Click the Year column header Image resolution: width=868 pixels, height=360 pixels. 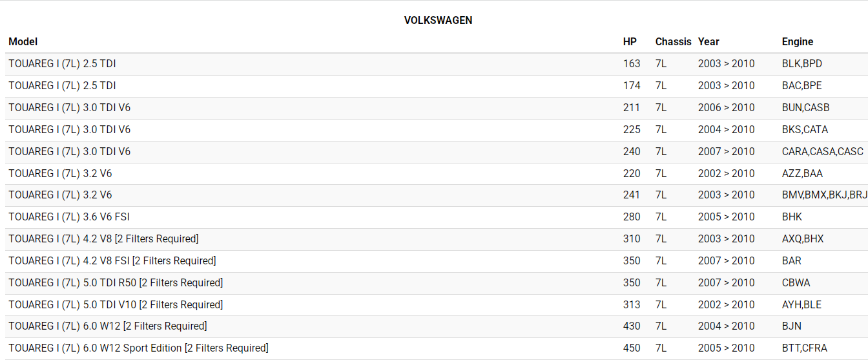pos(708,41)
